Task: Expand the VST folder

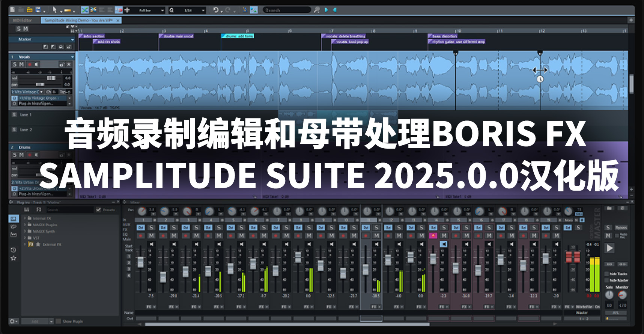Action: click(25, 238)
